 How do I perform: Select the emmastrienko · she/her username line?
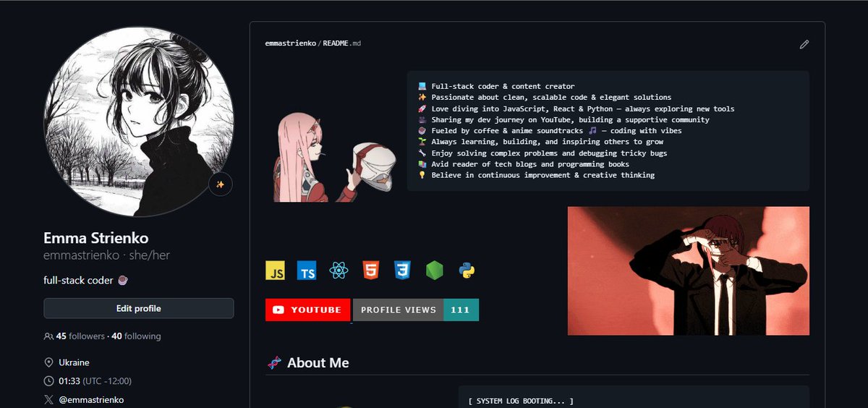(x=106, y=255)
